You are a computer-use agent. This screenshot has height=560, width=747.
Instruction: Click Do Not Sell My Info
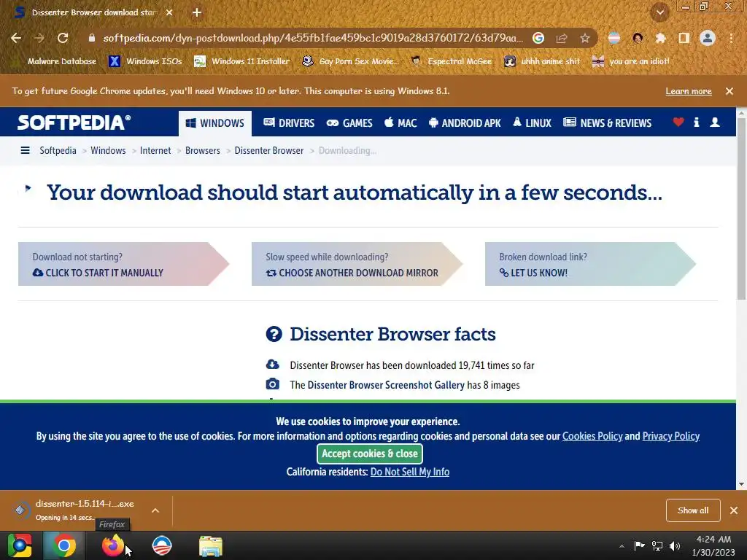(410, 472)
